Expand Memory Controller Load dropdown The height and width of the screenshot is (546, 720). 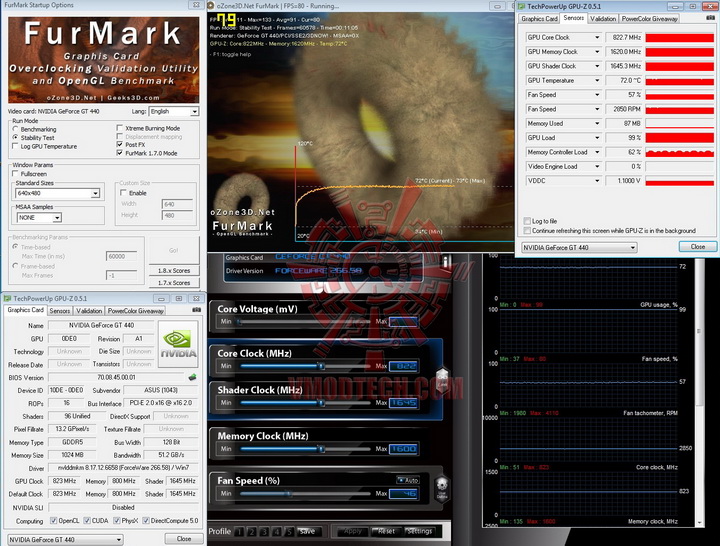(597, 152)
